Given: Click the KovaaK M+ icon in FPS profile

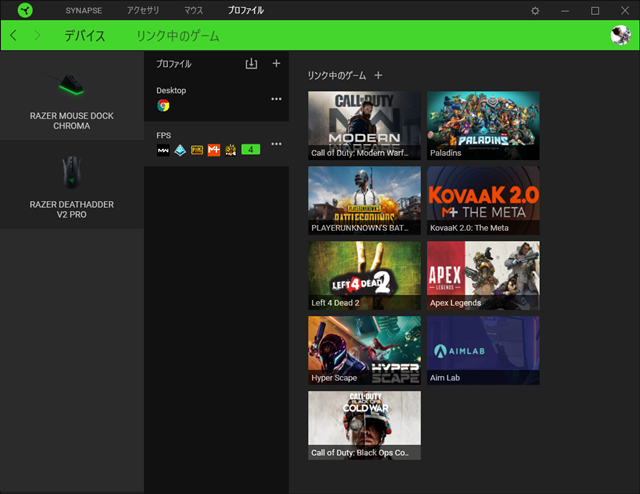Looking at the screenshot, I should pos(214,150).
